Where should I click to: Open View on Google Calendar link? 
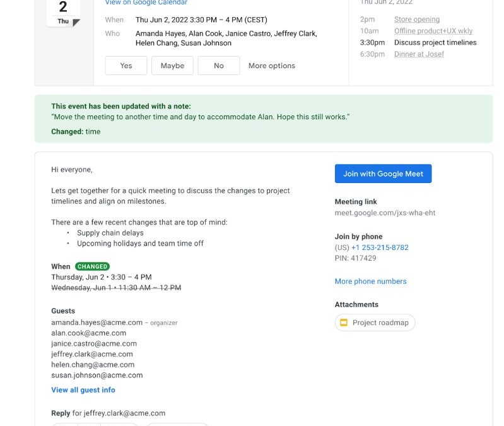tap(146, 3)
